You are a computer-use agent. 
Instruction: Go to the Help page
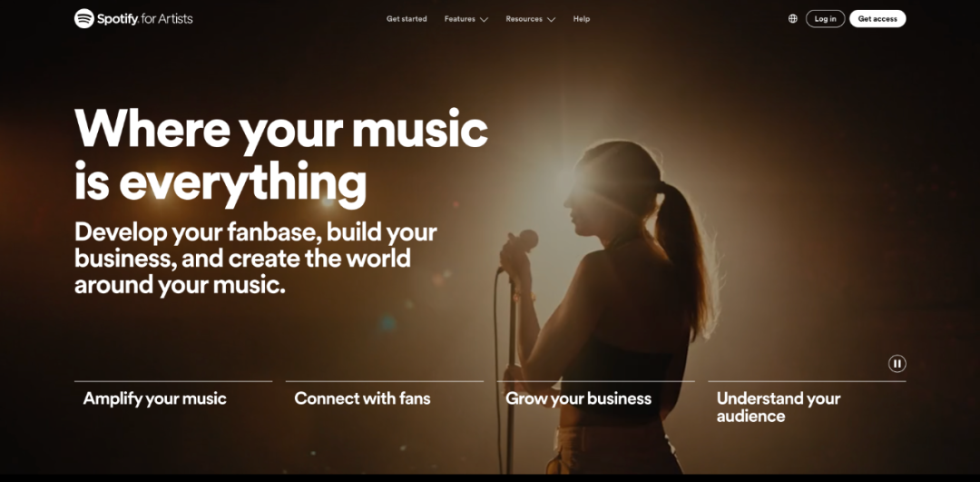[582, 19]
